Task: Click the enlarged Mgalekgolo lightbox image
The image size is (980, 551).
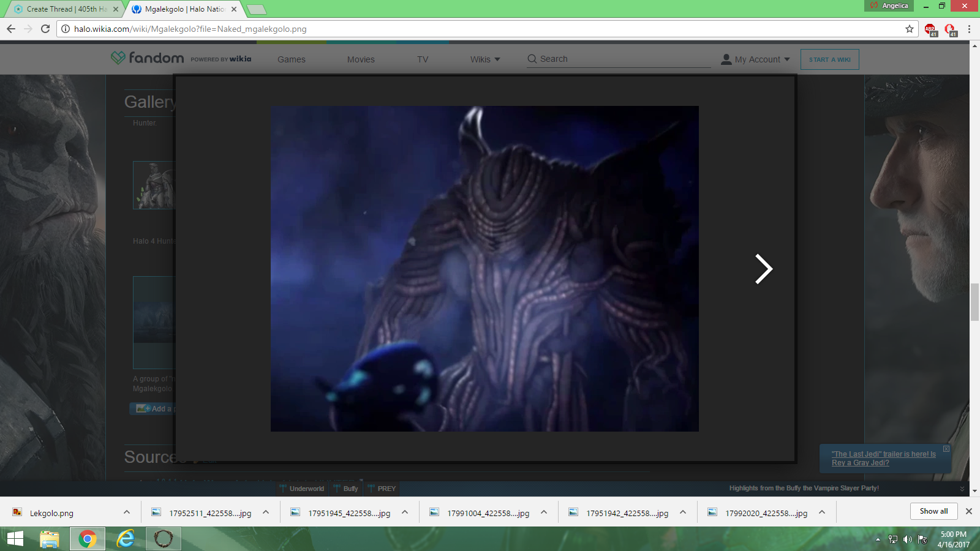Action: (x=484, y=269)
